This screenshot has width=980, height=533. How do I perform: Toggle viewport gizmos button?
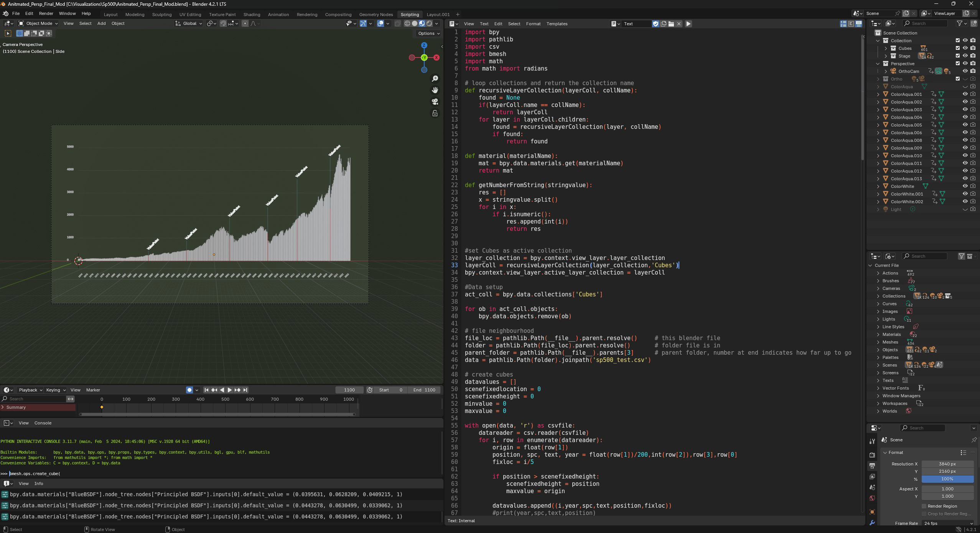[x=363, y=23]
